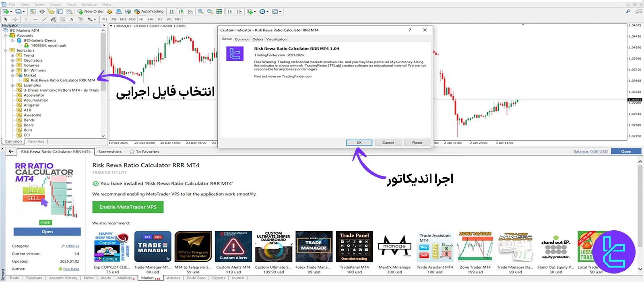Open the Data Window crosshair-circle icon
This screenshot has height=282, width=644.
[42, 11]
